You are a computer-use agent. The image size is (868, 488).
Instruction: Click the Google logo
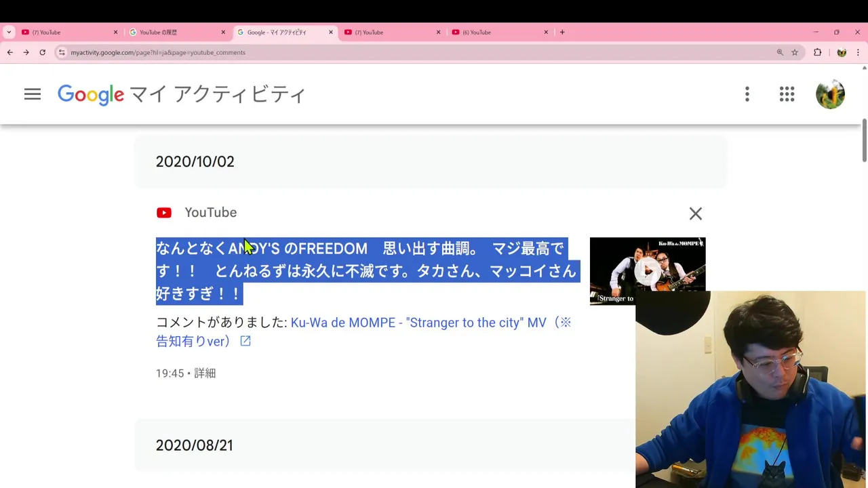(91, 95)
